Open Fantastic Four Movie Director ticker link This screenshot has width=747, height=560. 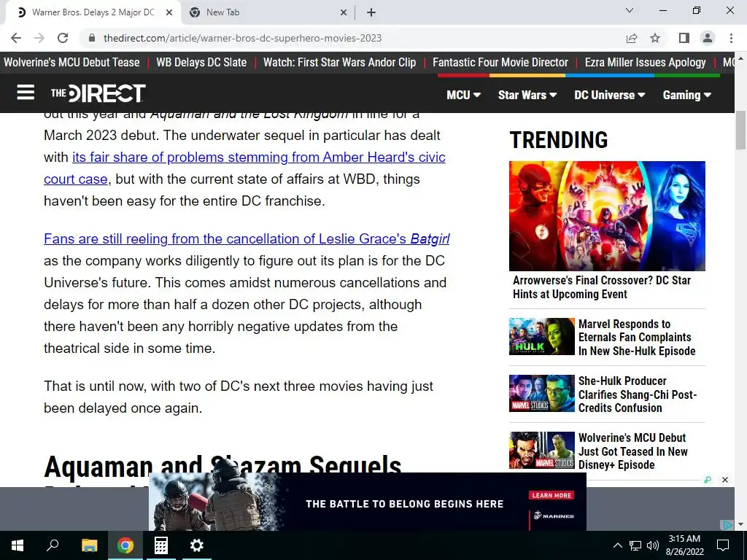(x=500, y=63)
